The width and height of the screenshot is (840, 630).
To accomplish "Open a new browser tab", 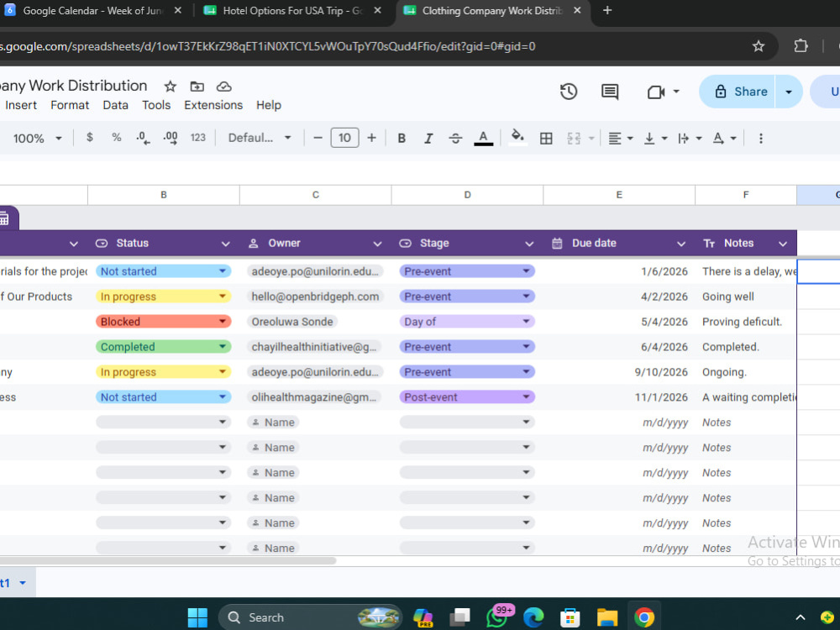I will point(607,11).
